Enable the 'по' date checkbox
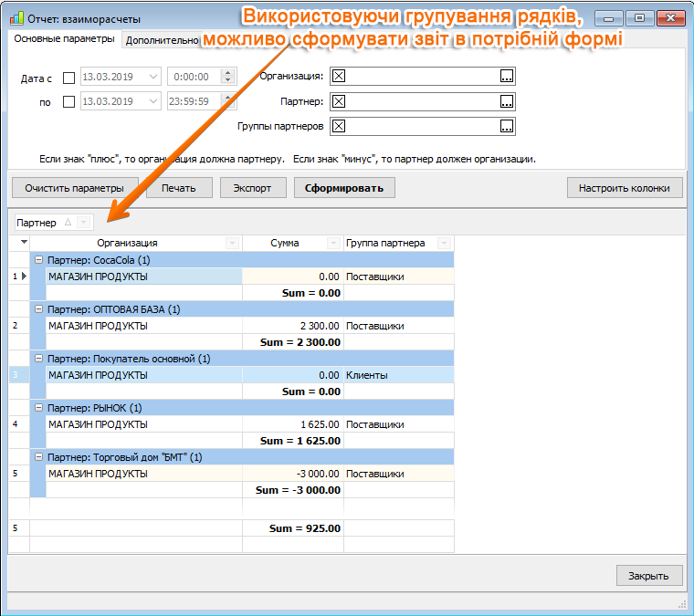 pyautogui.click(x=68, y=101)
